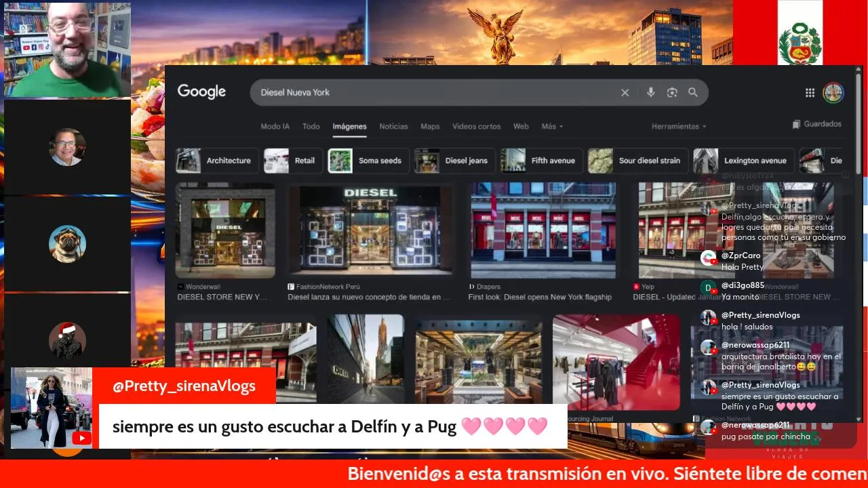868x488 pixels.
Task: Open the Google account profile avatar
Action: click(x=833, y=93)
